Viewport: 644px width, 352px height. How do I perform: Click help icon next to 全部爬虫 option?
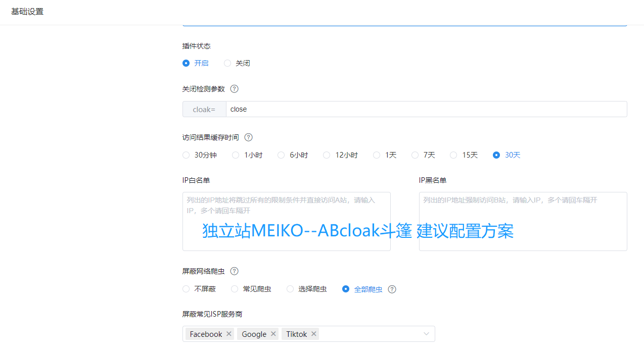[x=392, y=289]
